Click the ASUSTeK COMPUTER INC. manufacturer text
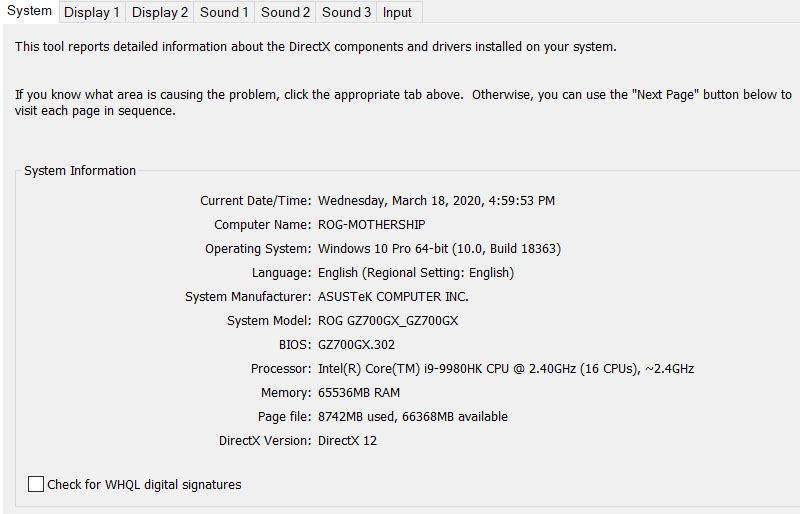 (x=393, y=296)
